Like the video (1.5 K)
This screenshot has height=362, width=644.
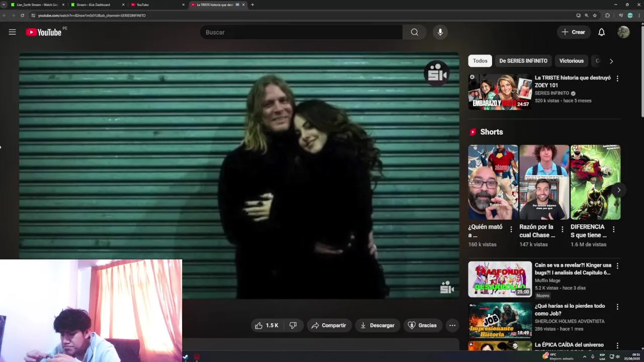(267, 325)
